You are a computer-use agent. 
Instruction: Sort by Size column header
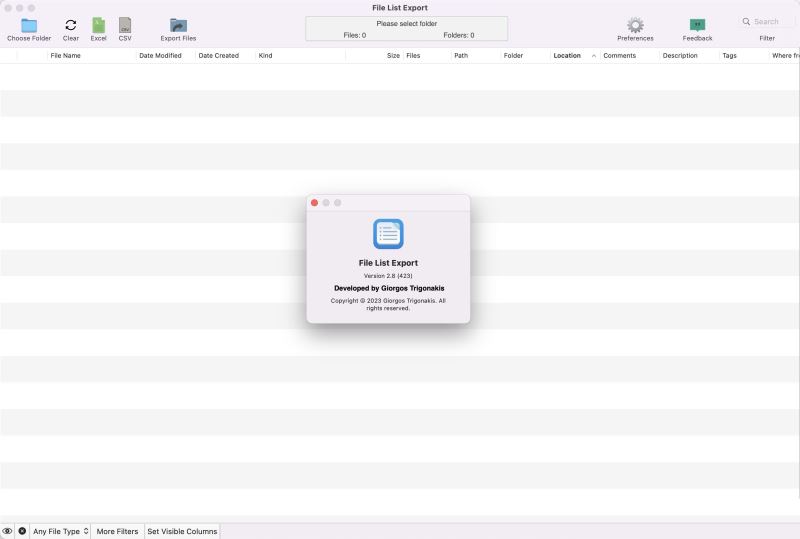[x=393, y=56]
